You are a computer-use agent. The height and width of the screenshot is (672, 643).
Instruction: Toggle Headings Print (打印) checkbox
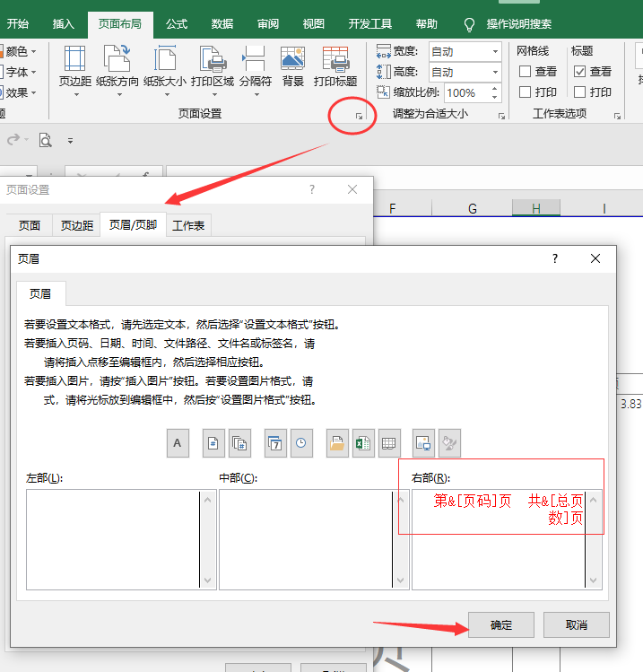point(579,92)
